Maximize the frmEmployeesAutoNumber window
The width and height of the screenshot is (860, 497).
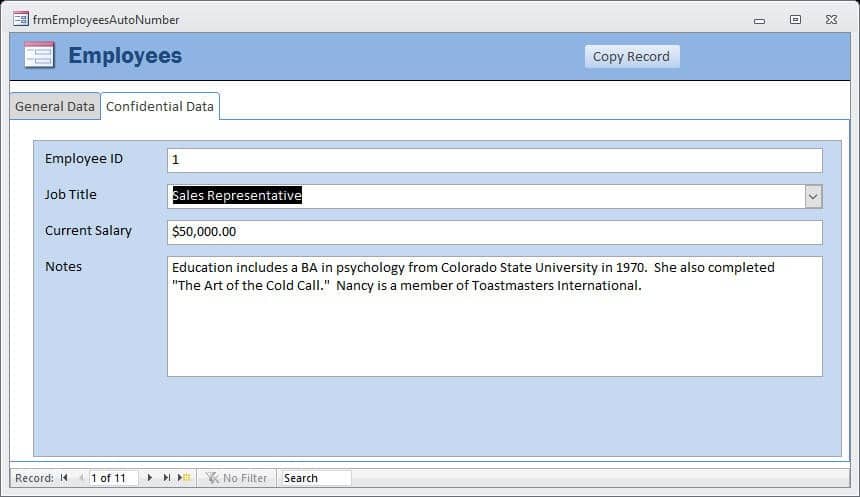tap(795, 20)
